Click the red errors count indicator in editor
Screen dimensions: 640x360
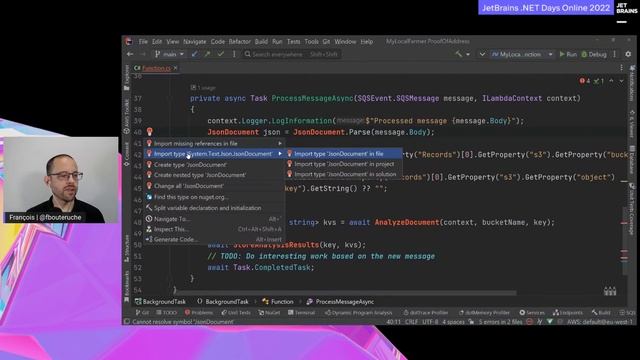(585, 81)
